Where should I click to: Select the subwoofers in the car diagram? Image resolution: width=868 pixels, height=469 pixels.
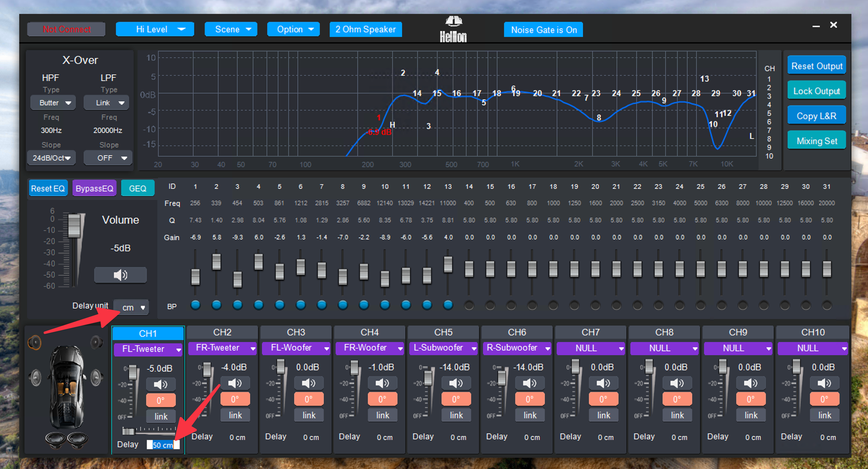(x=66, y=440)
